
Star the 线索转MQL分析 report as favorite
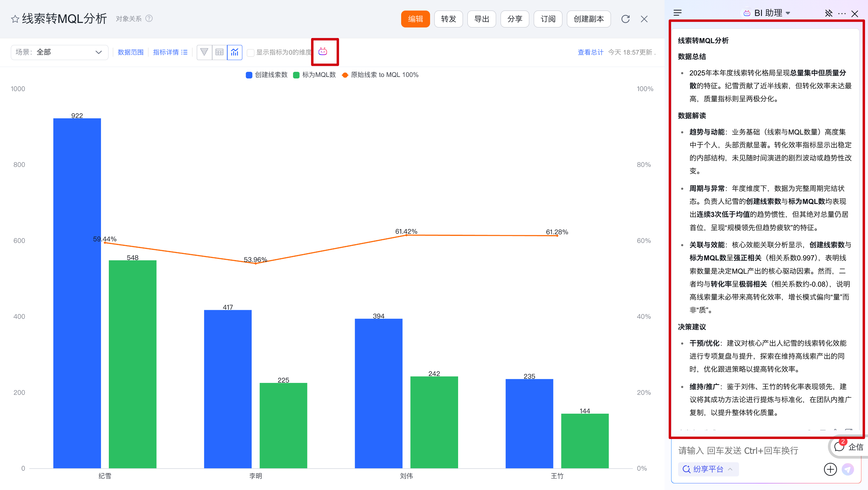[x=15, y=19]
